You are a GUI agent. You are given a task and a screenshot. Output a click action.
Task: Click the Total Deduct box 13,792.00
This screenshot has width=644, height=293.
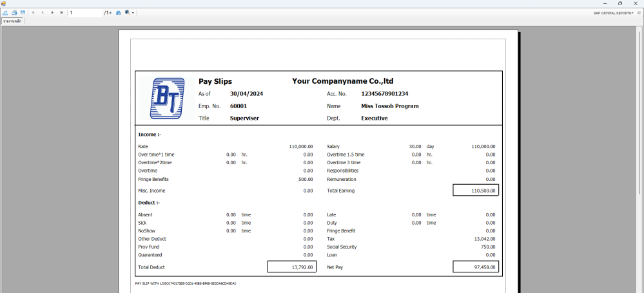coord(291,267)
